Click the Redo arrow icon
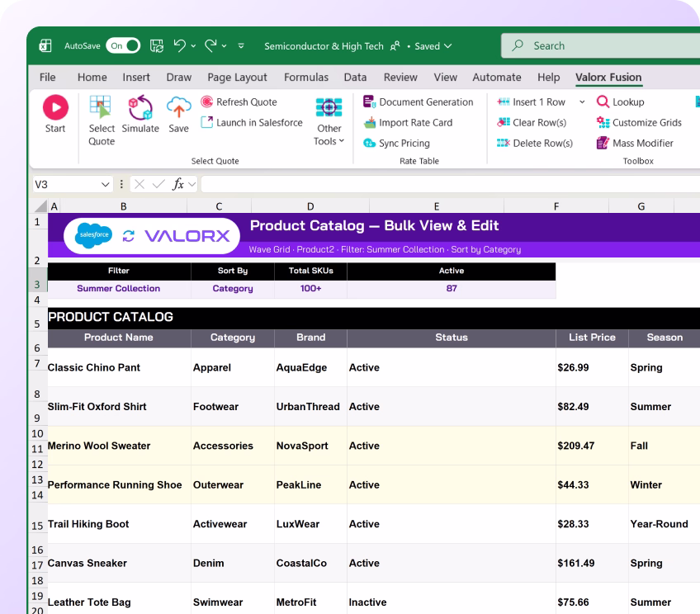Screen dimensions: 700x614 click(210, 45)
